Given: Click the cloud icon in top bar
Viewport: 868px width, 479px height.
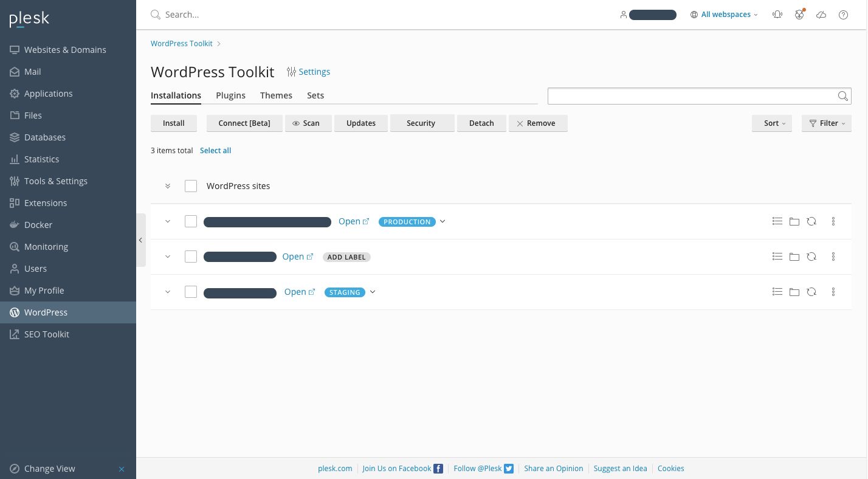Looking at the screenshot, I should (821, 15).
